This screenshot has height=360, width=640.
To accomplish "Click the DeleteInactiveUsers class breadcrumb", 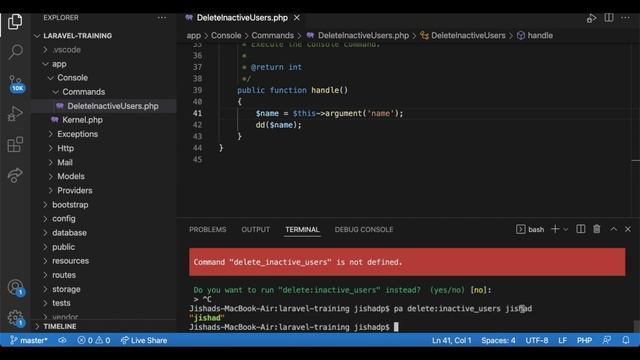I will pos(468,36).
